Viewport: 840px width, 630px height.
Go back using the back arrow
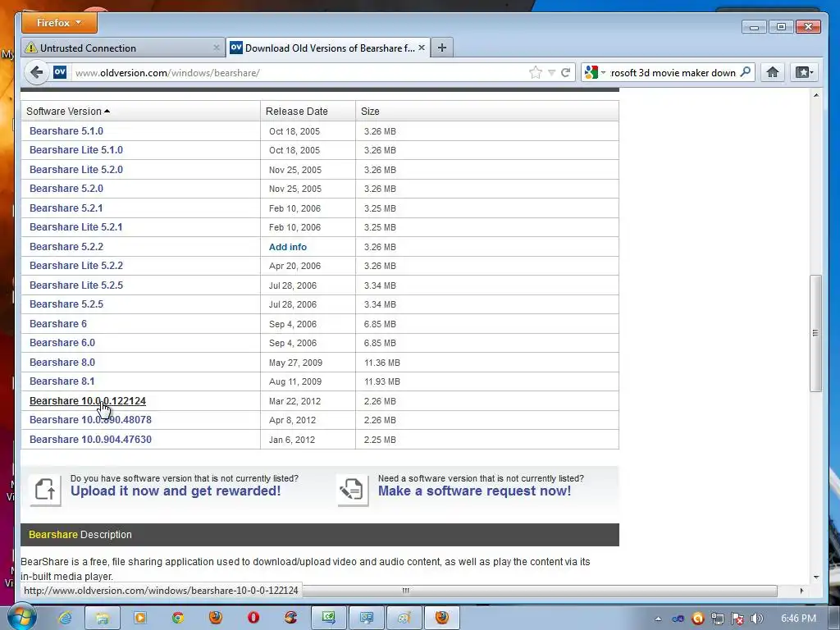(36, 72)
